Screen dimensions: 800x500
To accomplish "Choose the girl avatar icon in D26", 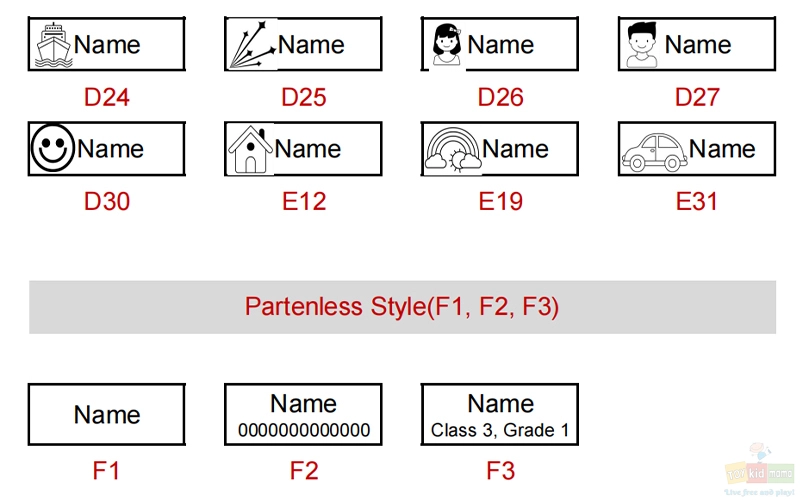I will (446, 45).
